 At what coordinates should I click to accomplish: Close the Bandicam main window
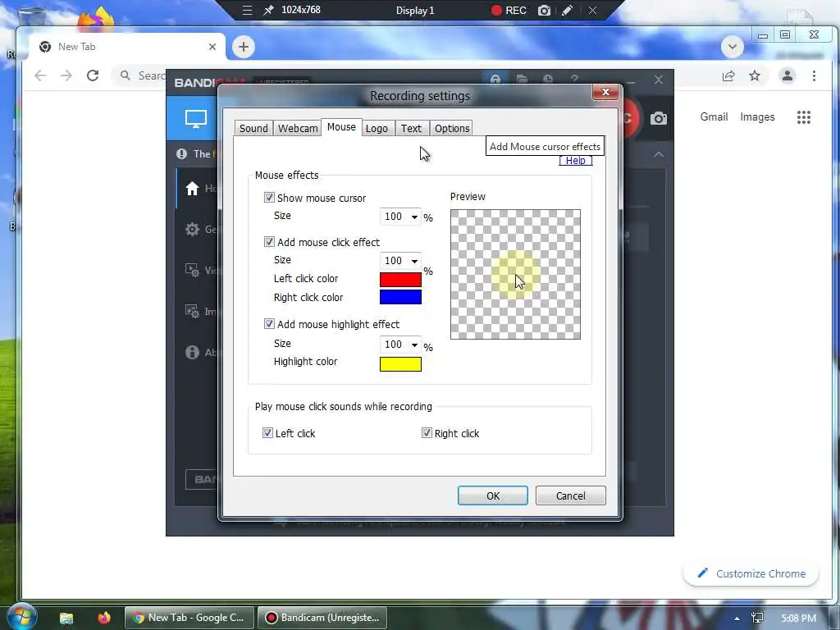[x=659, y=80]
